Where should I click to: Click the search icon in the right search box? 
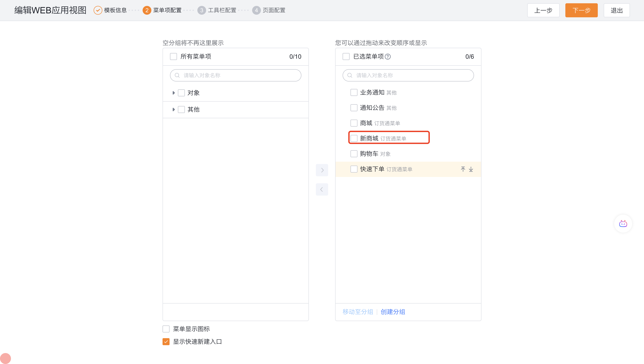pyautogui.click(x=350, y=76)
